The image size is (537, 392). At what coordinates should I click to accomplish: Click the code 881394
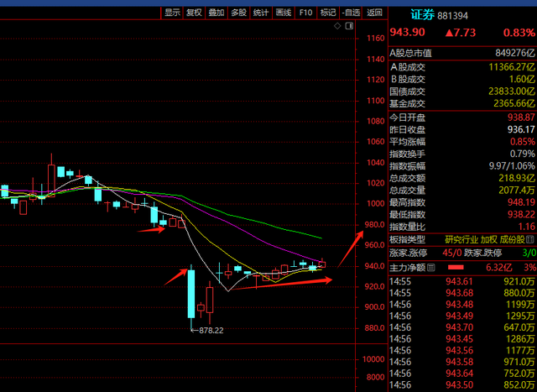(453, 16)
